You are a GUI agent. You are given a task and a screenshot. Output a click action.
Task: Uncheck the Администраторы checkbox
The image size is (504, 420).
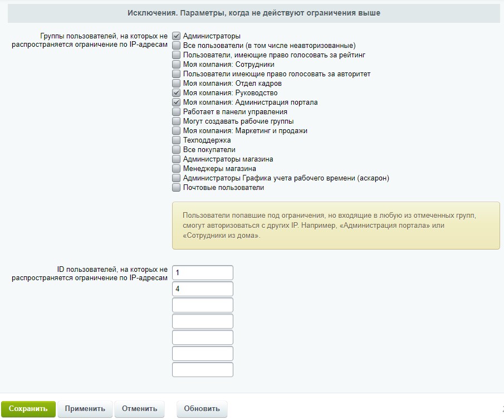pyautogui.click(x=175, y=35)
